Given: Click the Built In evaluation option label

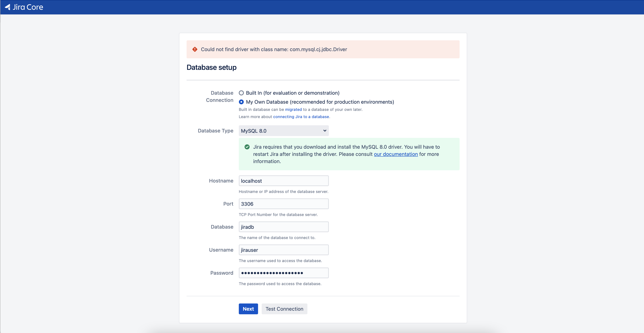Looking at the screenshot, I should coord(293,93).
